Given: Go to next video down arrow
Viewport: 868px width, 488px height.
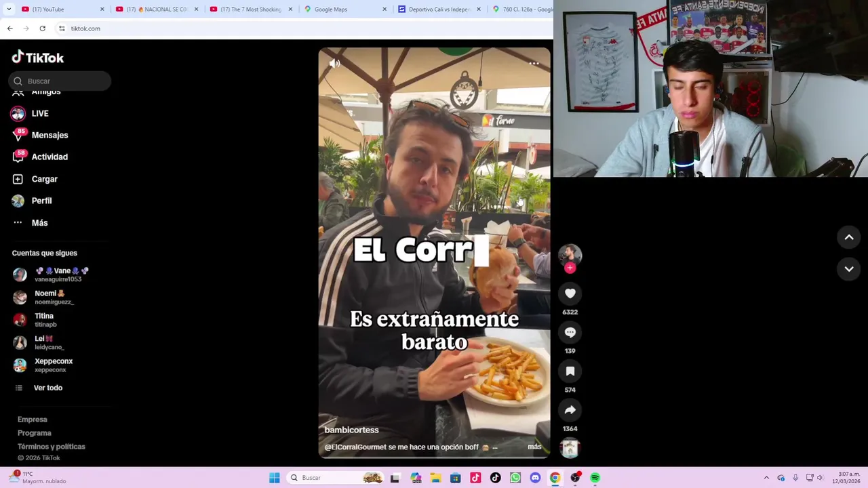Looking at the screenshot, I should [849, 269].
